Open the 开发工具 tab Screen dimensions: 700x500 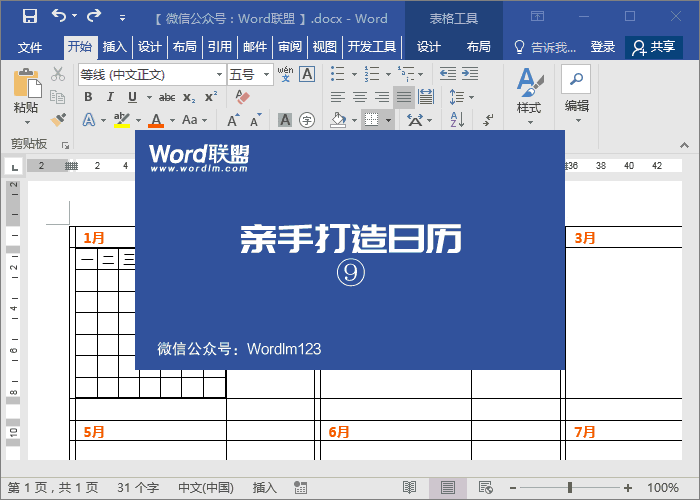371,46
